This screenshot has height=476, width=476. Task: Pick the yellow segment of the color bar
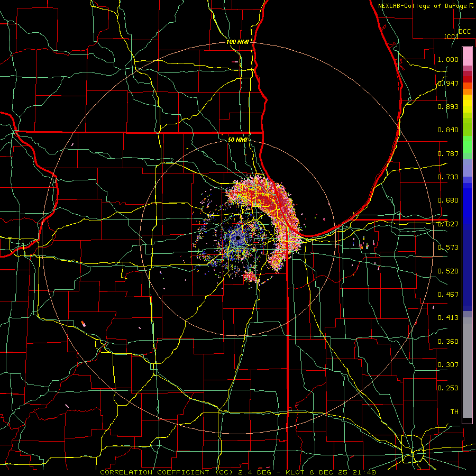[467, 104]
